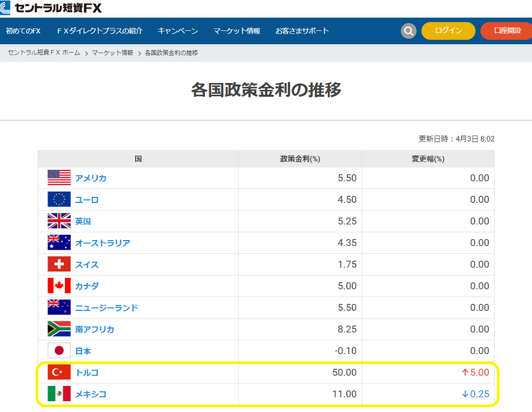Click the South Africa flag icon
Screen dimensions: 532x412
59,329
